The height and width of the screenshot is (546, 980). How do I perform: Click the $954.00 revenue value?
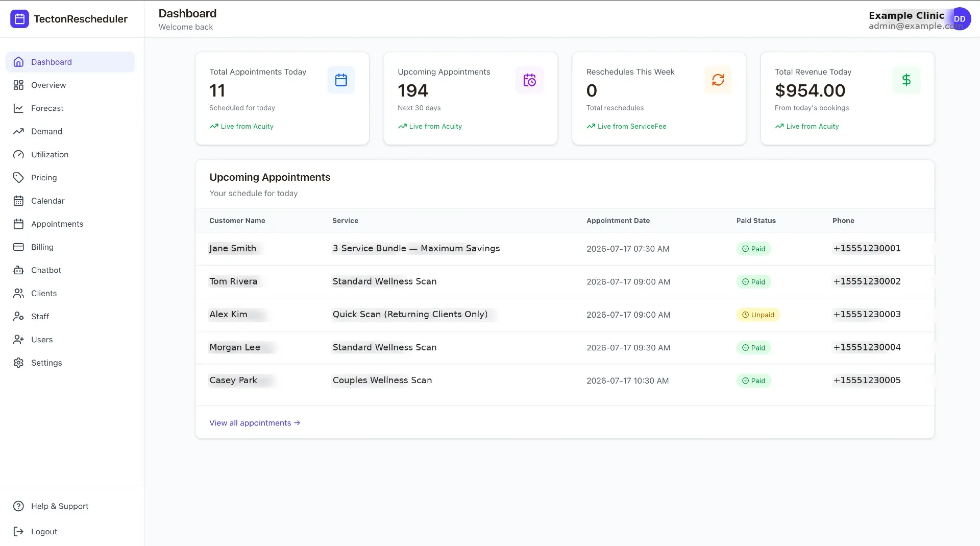pyautogui.click(x=810, y=90)
